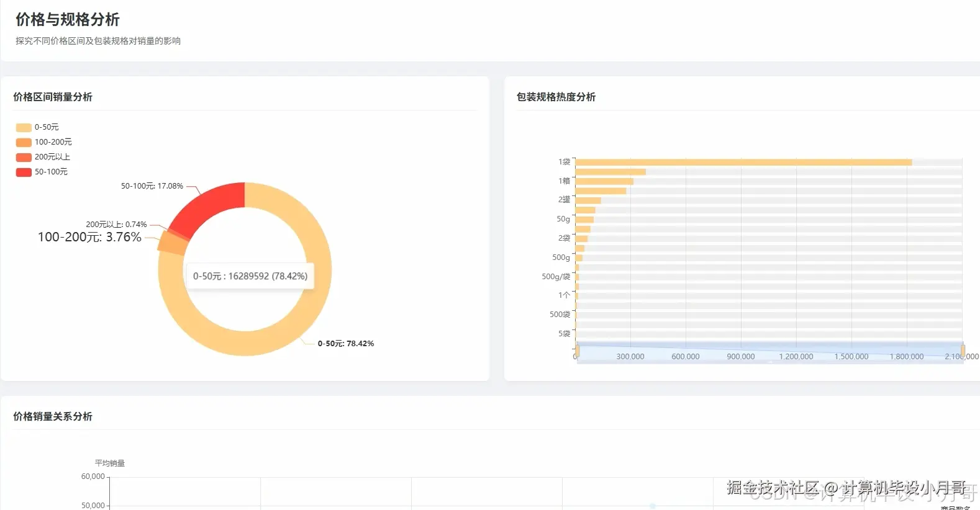
Task: Click the 2罐 axis label
Action: pos(564,200)
